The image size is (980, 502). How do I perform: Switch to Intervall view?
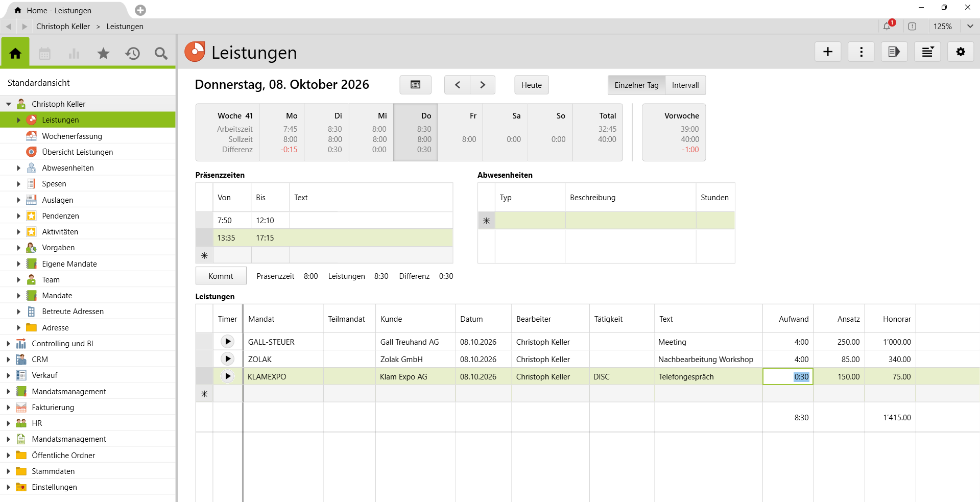tap(685, 85)
